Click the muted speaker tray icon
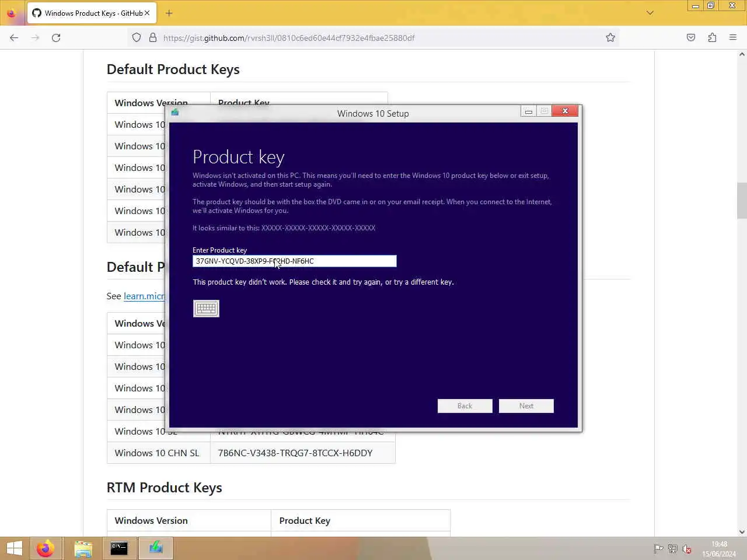The height and width of the screenshot is (560, 747). 687,549
